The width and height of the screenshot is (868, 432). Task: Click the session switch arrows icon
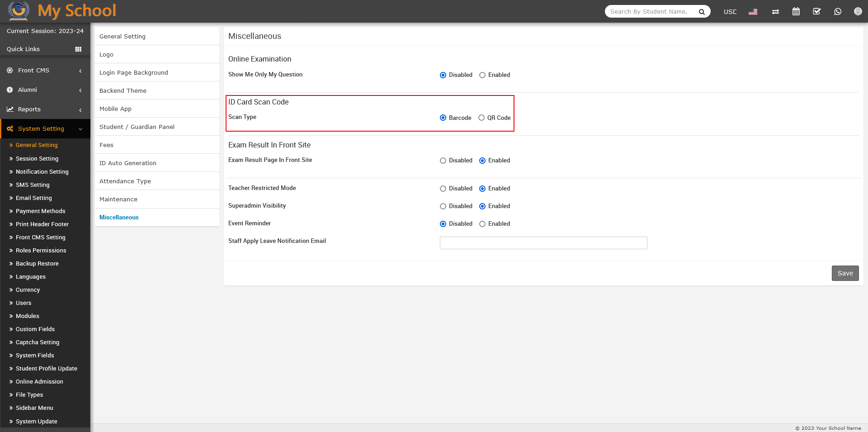pyautogui.click(x=775, y=11)
